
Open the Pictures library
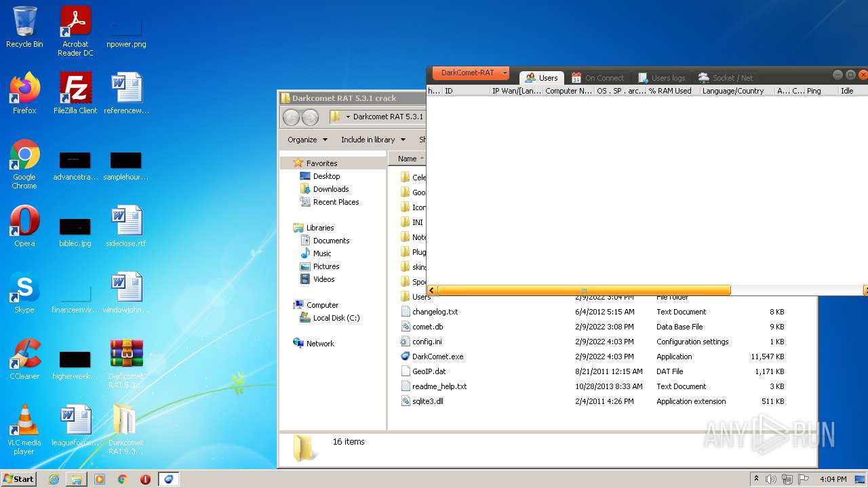click(x=319, y=266)
